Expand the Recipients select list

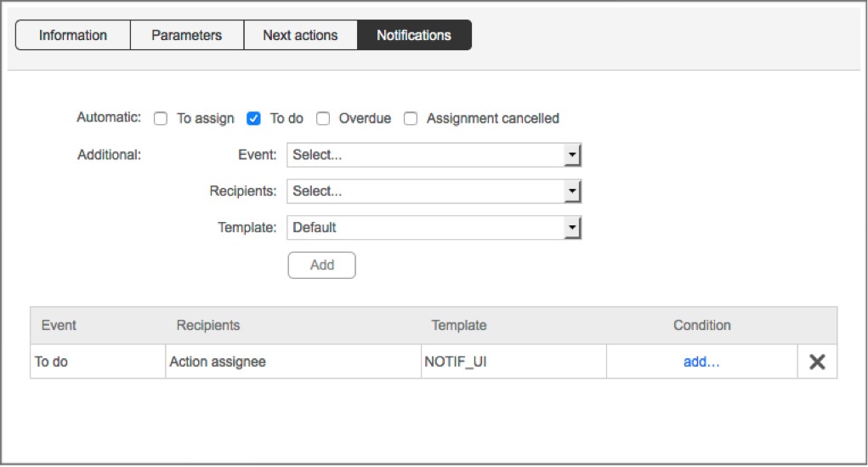434,191
